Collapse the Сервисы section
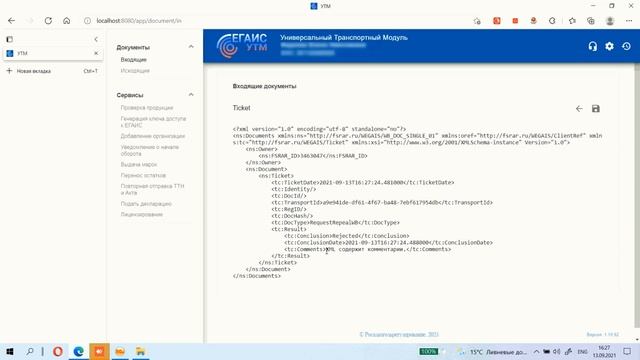The height and width of the screenshot is (360, 640). [x=191, y=95]
